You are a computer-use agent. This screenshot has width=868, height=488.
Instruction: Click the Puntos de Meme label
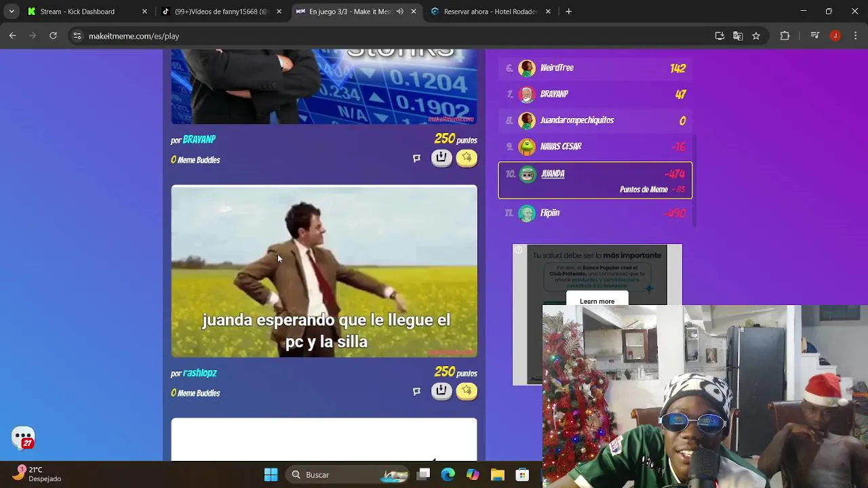644,190
